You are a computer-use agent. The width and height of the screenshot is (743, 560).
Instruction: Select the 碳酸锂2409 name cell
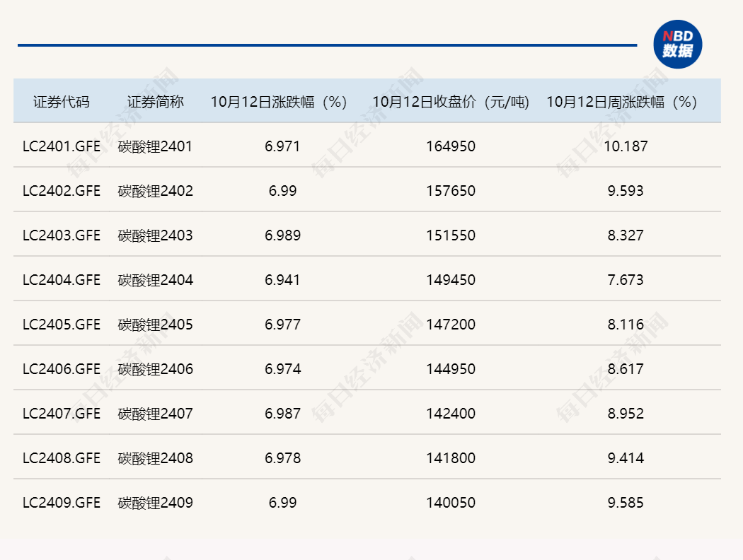coord(156,503)
